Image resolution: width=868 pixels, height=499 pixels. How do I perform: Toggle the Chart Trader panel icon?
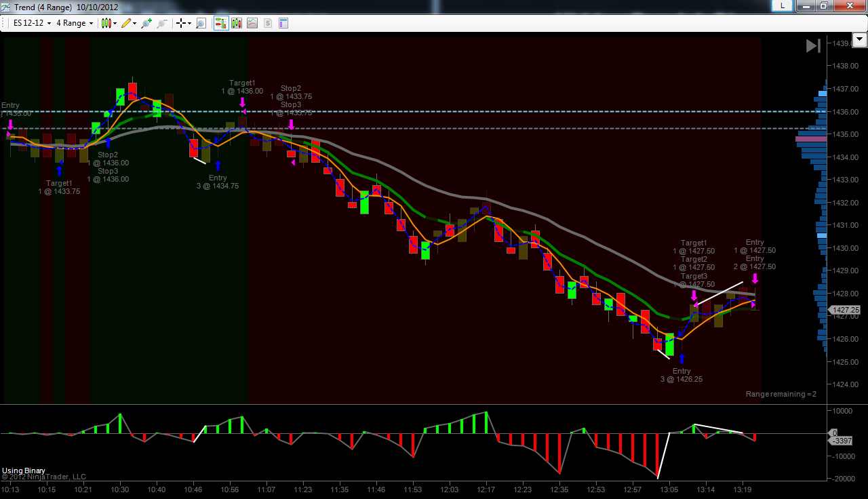(x=221, y=23)
